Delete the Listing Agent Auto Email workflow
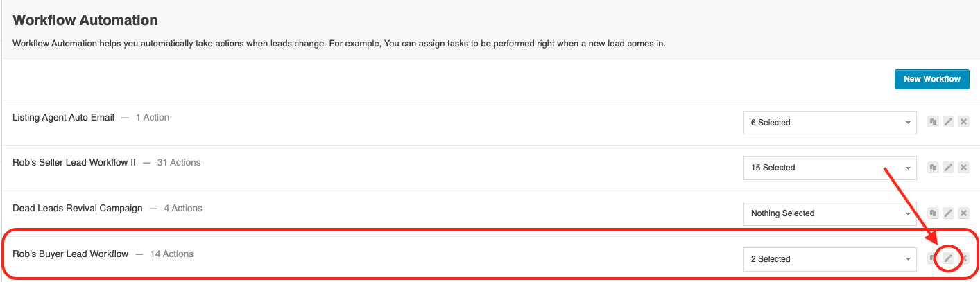980x282 pixels. pyautogui.click(x=963, y=122)
